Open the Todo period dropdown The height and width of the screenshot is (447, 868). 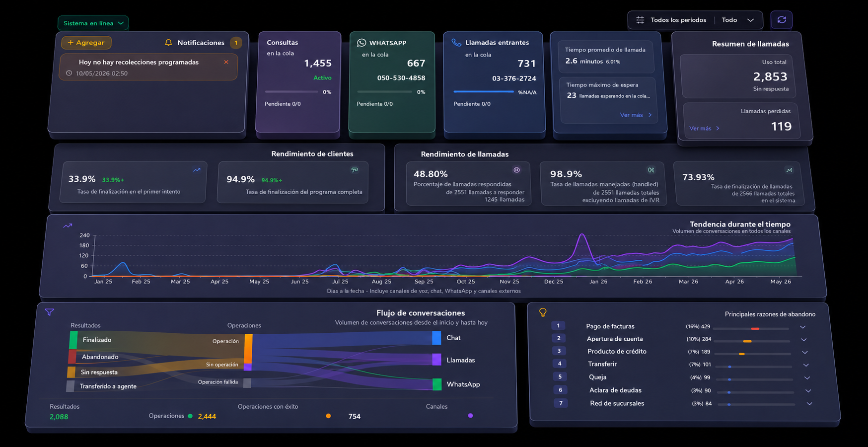737,20
